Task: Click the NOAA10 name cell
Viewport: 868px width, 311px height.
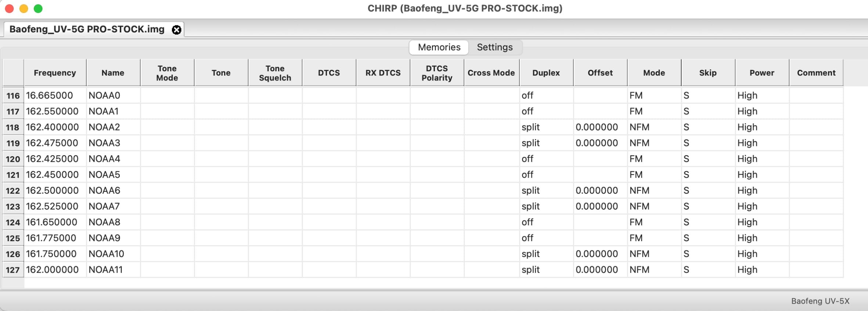Action: click(114, 254)
